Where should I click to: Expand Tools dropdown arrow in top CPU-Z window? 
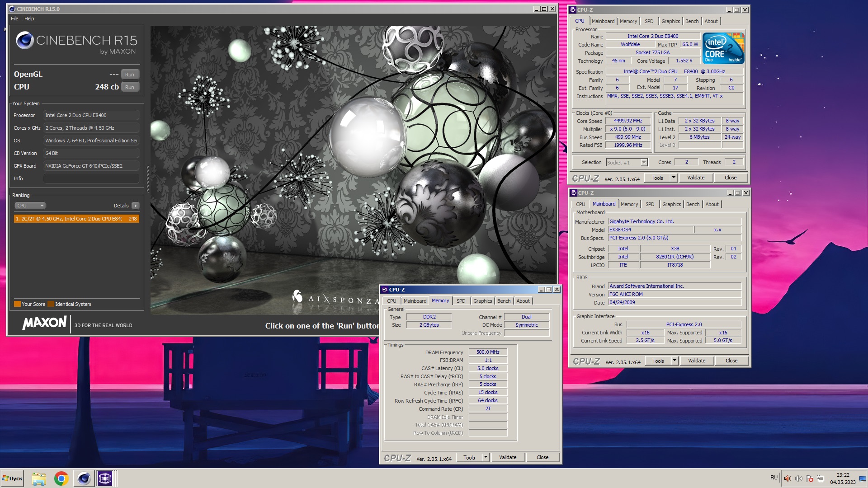[x=674, y=178]
